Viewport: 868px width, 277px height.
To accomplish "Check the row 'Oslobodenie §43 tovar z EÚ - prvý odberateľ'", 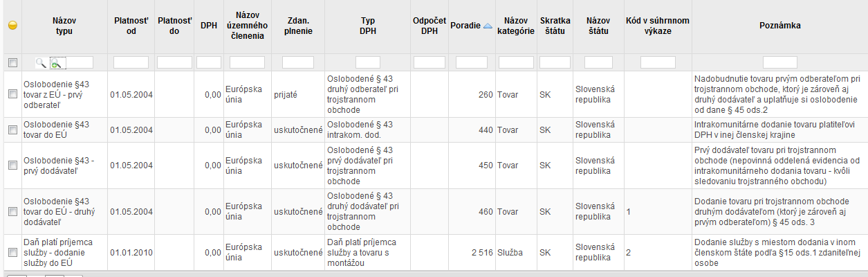I will [x=12, y=94].
